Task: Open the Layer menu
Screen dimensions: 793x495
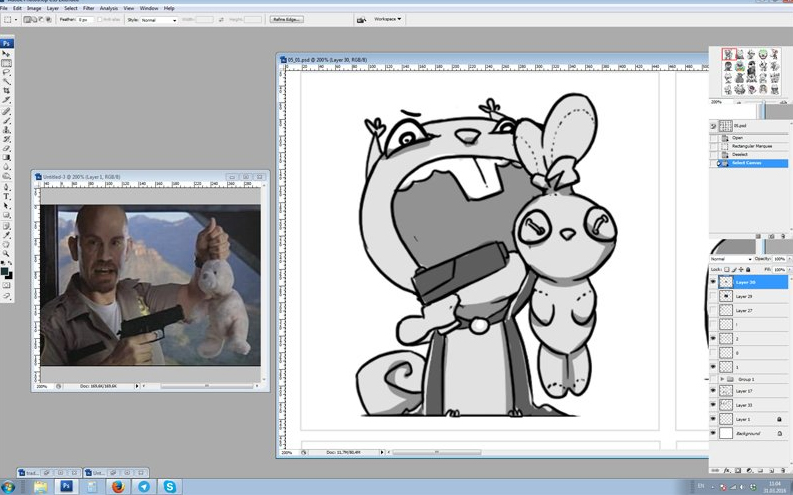Action: coord(52,8)
